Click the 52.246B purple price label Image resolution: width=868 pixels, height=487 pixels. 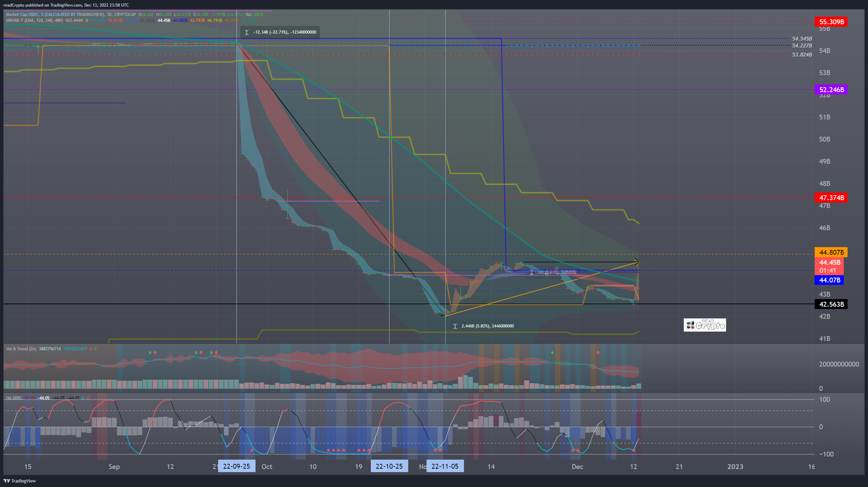pyautogui.click(x=831, y=90)
